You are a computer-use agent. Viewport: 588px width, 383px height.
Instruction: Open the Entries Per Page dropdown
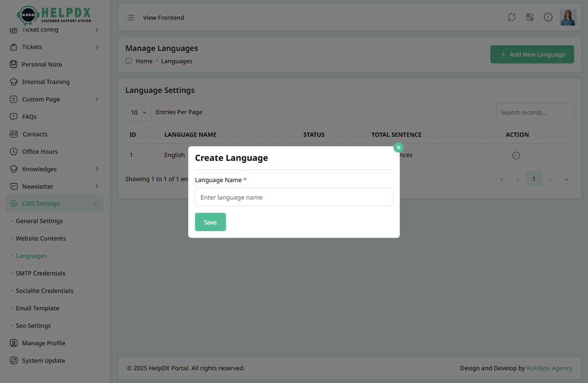click(138, 112)
